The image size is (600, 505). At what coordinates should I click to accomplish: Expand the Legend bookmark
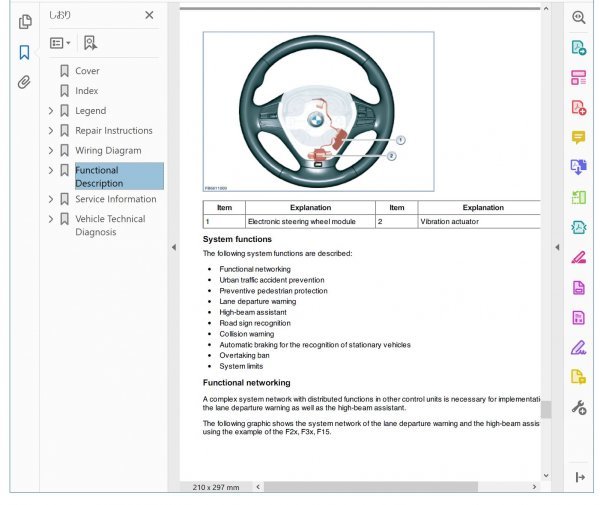pyautogui.click(x=51, y=111)
